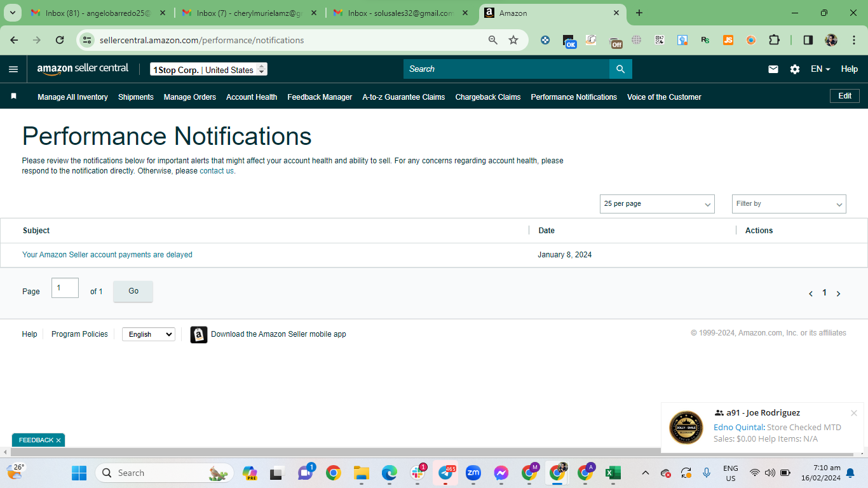This screenshot has height=488, width=868.
Task: Show hidden system tray icons
Action: click(646, 473)
